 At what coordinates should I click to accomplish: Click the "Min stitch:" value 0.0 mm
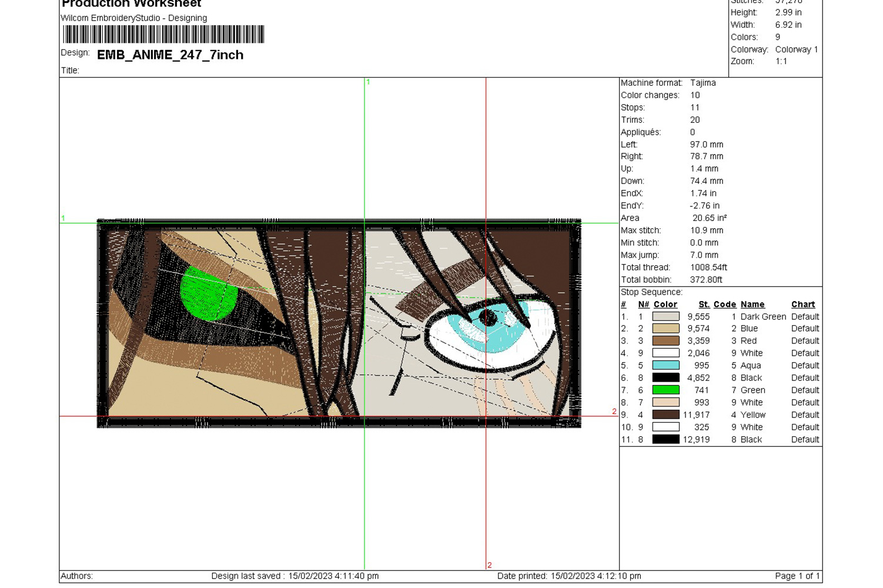pyautogui.click(x=704, y=243)
